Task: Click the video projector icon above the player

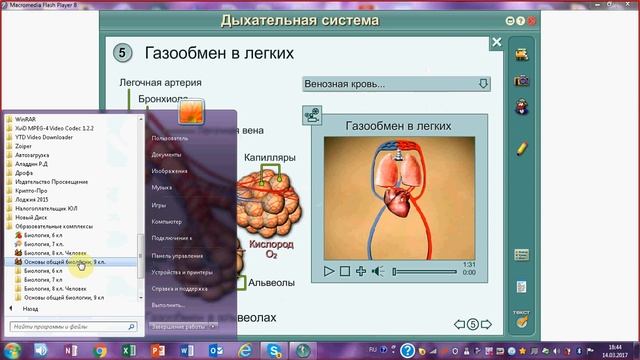Action: click(x=312, y=115)
